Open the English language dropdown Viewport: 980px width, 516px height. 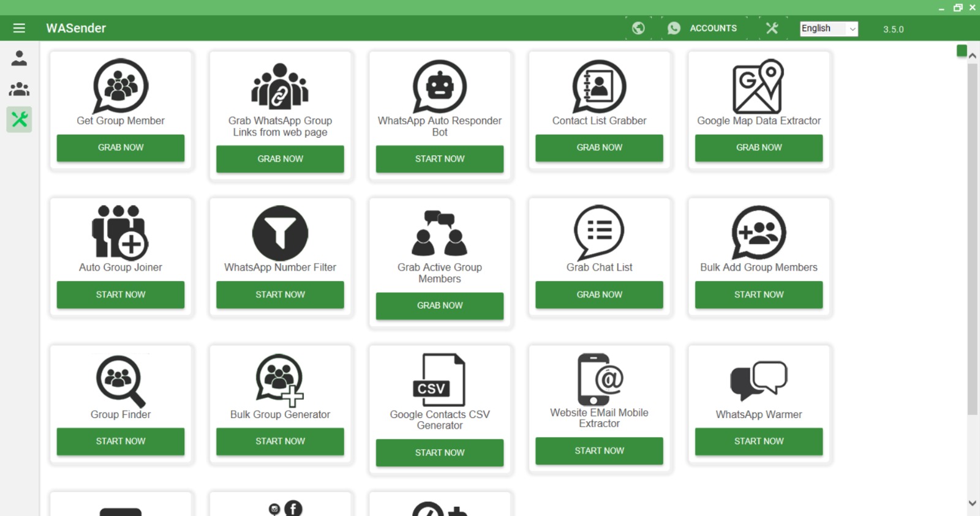click(x=829, y=29)
